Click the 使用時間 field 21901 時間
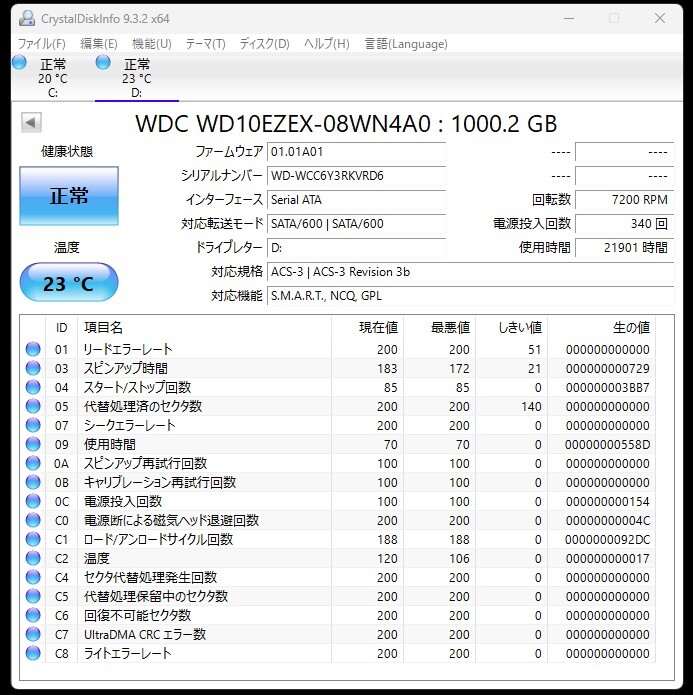 pyautogui.click(x=625, y=248)
